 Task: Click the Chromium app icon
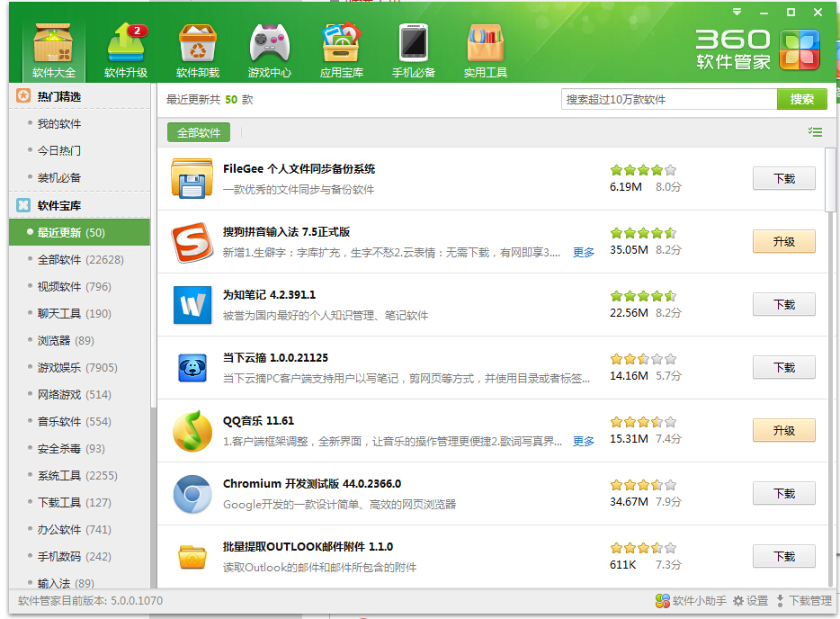[x=192, y=494]
